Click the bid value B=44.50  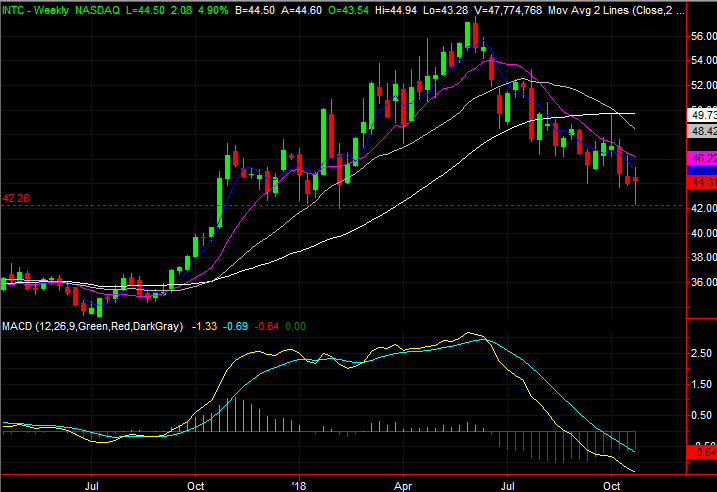[x=255, y=10]
